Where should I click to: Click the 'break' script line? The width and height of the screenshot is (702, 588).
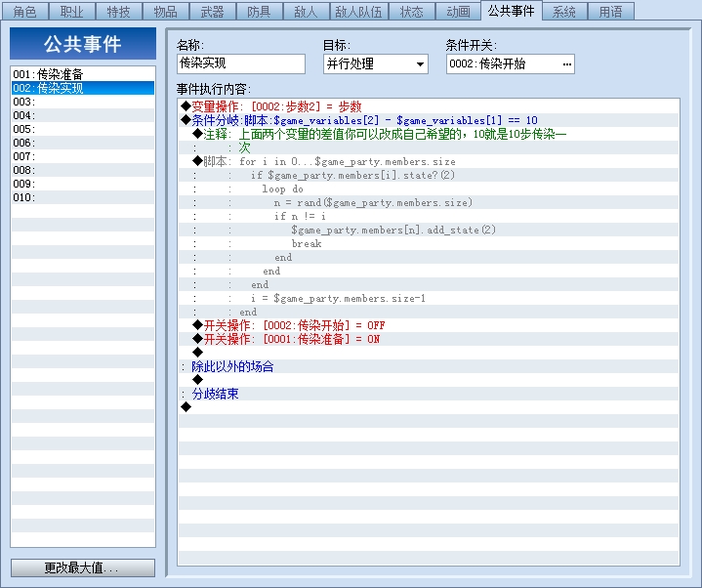click(429, 243)
